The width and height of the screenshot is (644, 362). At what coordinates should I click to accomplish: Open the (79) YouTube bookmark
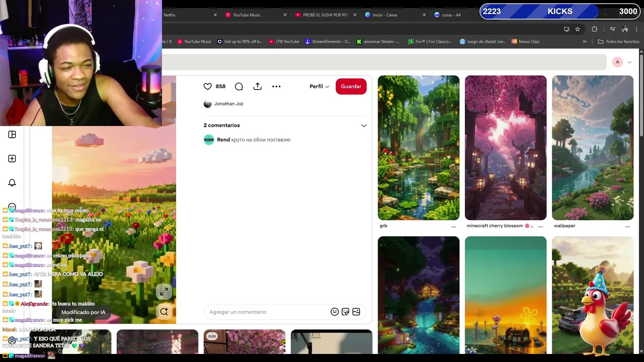[284, 42]
